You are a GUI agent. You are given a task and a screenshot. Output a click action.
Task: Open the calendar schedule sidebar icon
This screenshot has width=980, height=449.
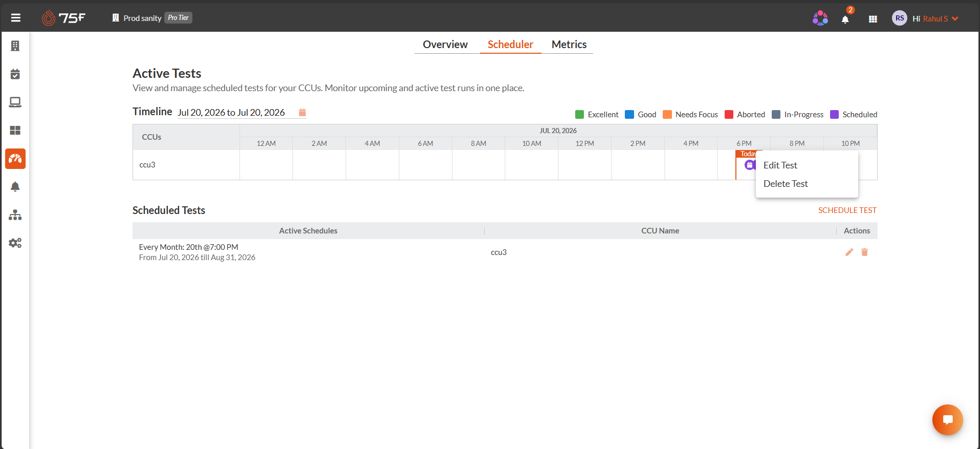point(15,74)
